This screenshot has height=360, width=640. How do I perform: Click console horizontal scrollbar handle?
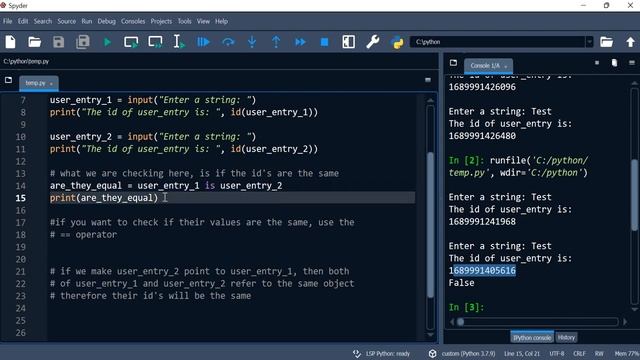coord(460,322)
